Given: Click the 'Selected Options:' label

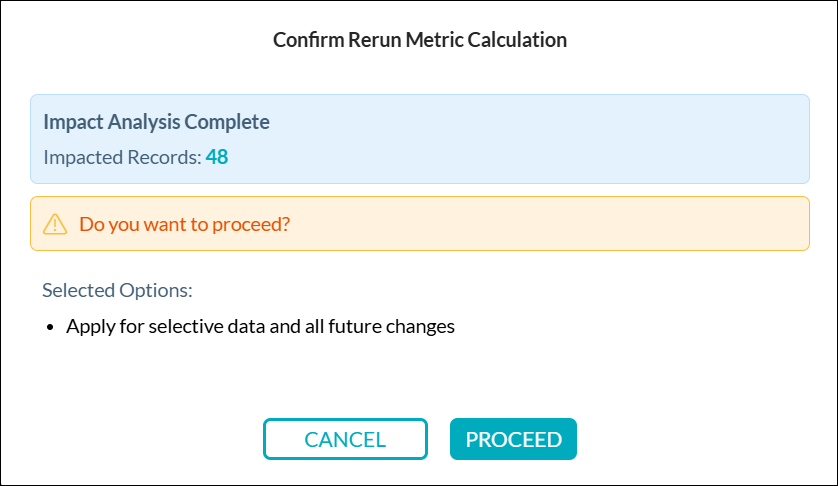Looking at the screenshot, I should tap(117, 291).
